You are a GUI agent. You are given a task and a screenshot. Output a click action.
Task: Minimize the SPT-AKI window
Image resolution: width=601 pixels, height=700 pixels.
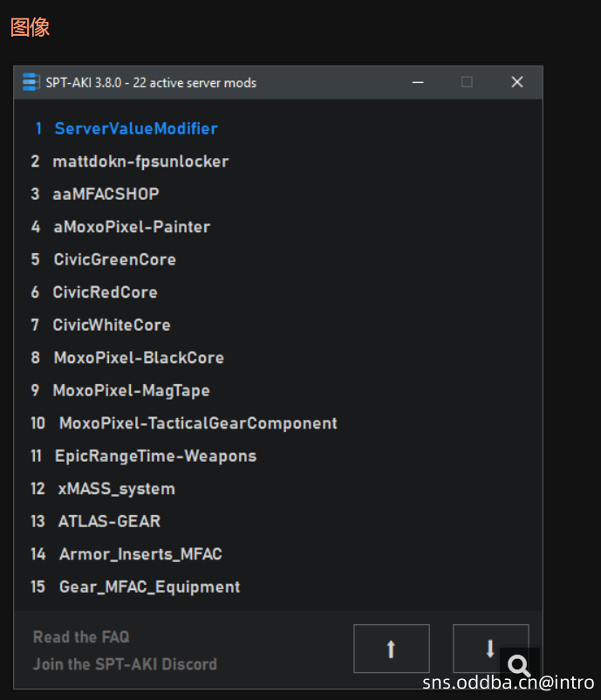click(418, 82)
